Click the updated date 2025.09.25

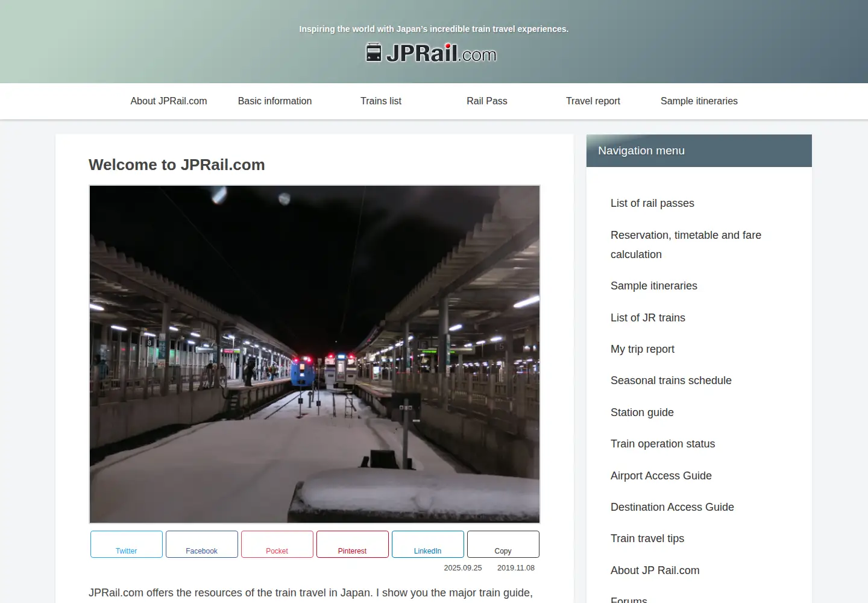click(463, 568)
